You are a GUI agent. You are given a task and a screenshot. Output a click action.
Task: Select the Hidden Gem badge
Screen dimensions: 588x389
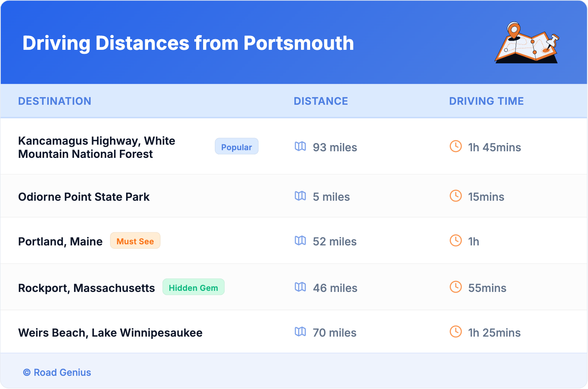pyautogui.click(x=193, y=288)
